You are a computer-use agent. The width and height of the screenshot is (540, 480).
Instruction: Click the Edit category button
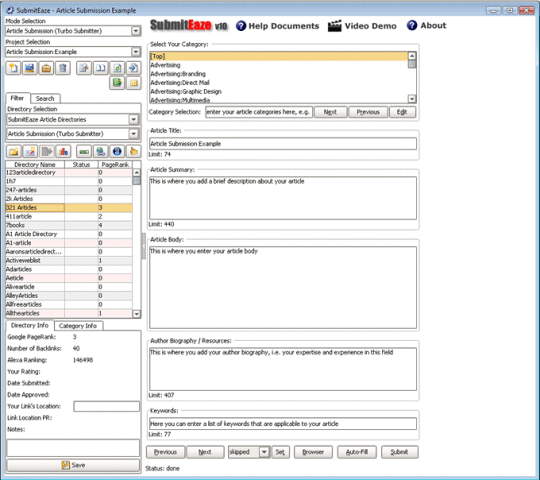coord(402,112)
